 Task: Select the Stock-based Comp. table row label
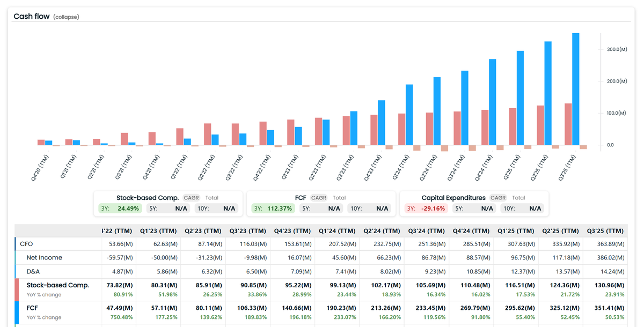point(58,285)
